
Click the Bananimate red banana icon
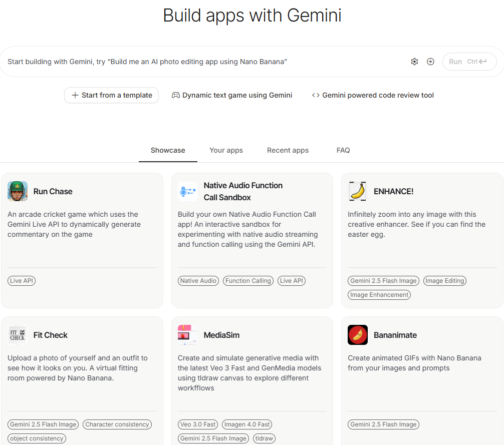(357, 335)
